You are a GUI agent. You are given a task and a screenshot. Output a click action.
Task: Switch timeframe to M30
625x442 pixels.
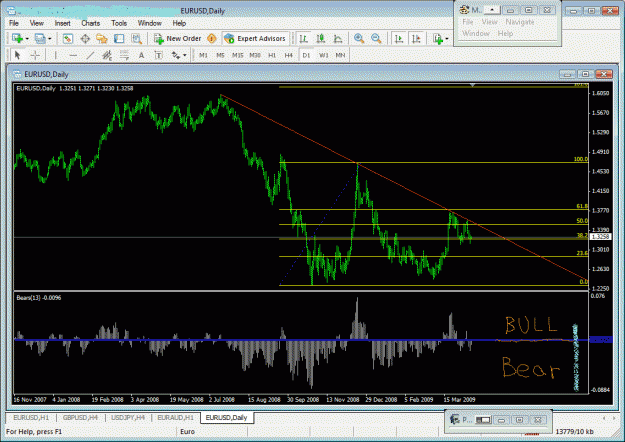[x=255, y=55]
